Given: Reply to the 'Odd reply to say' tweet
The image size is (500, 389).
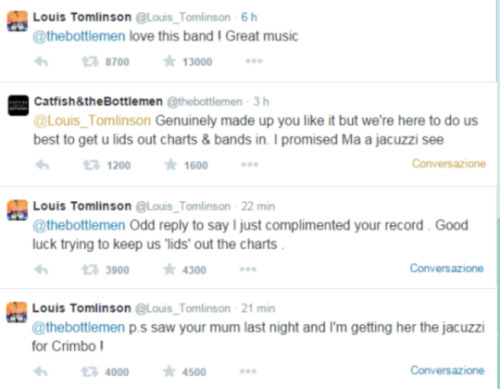Looking at the screenshot, I should (x=42, y=269).
